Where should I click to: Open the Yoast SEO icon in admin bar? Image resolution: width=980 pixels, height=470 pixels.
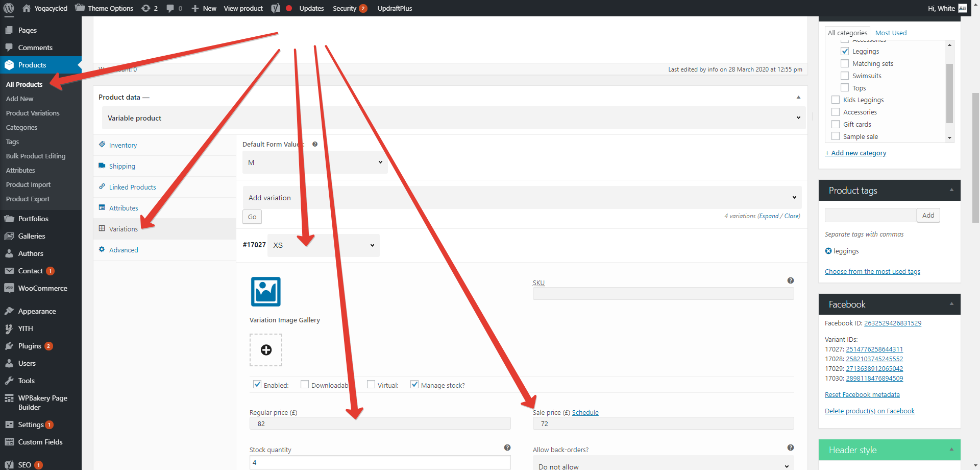pos(276,8)
